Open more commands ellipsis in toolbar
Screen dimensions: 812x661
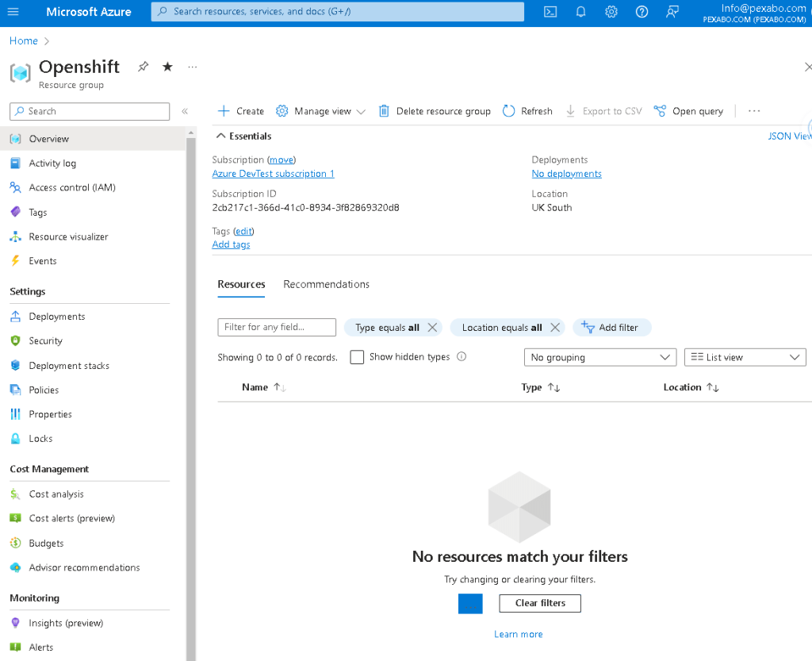tap(754, 111)
